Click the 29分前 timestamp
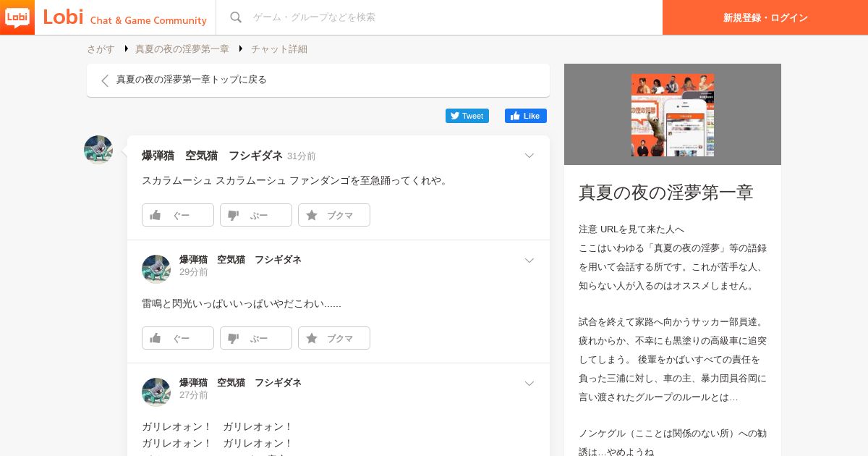Image resolution: width=868 pixels, height=456 pixels. [194, 272]
